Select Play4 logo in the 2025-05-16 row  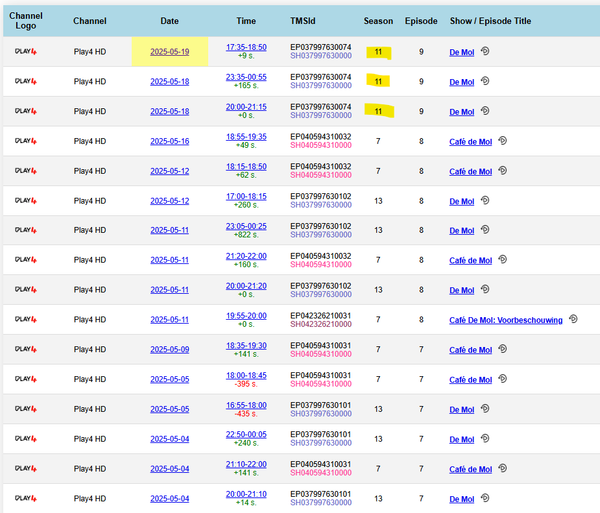point(27,142)
